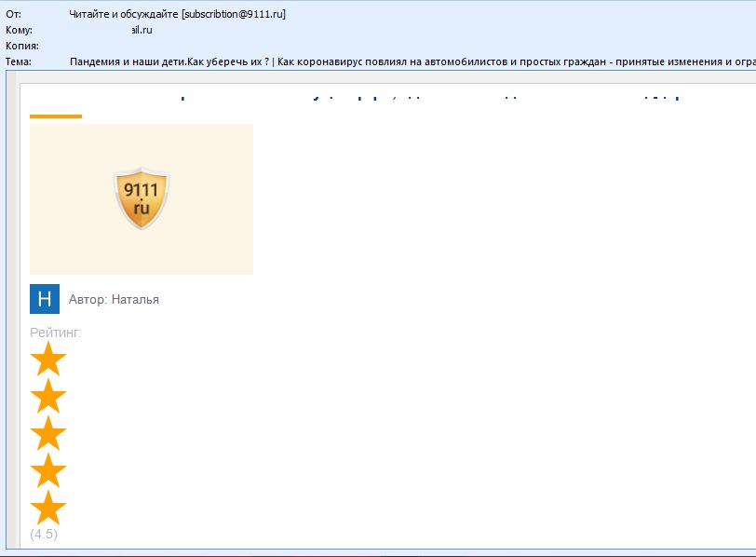This screenshot has height=557, width=756.
Task: Select the fifth and last rating star
Action: coord(48,508)
